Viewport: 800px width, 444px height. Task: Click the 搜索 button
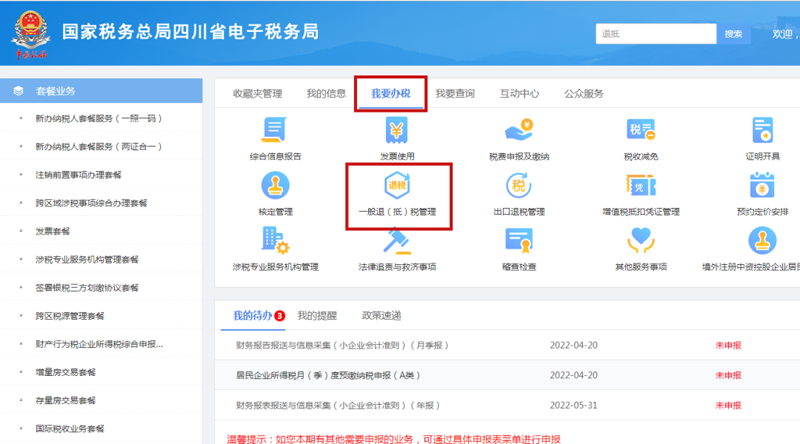[733, 34]
